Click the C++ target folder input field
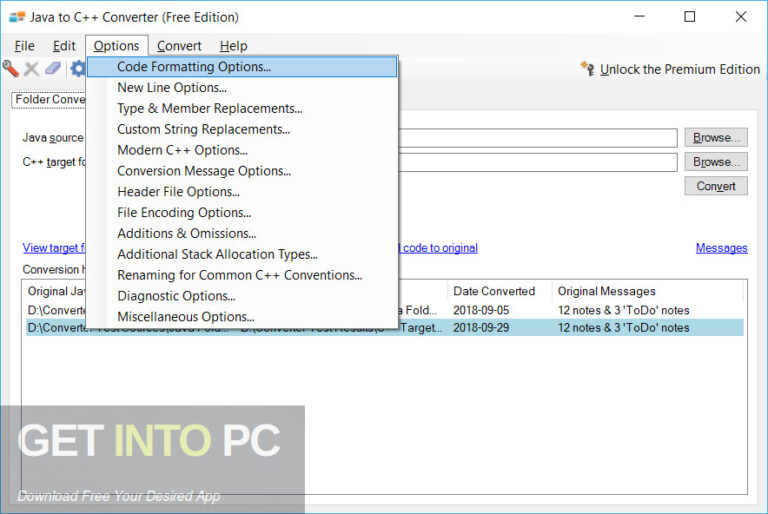The image size is (768, 514). point(538,162)
